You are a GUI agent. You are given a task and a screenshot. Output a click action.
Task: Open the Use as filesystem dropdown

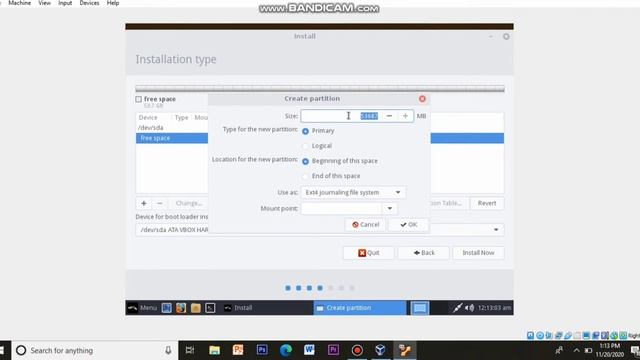(x=353, y=192)
